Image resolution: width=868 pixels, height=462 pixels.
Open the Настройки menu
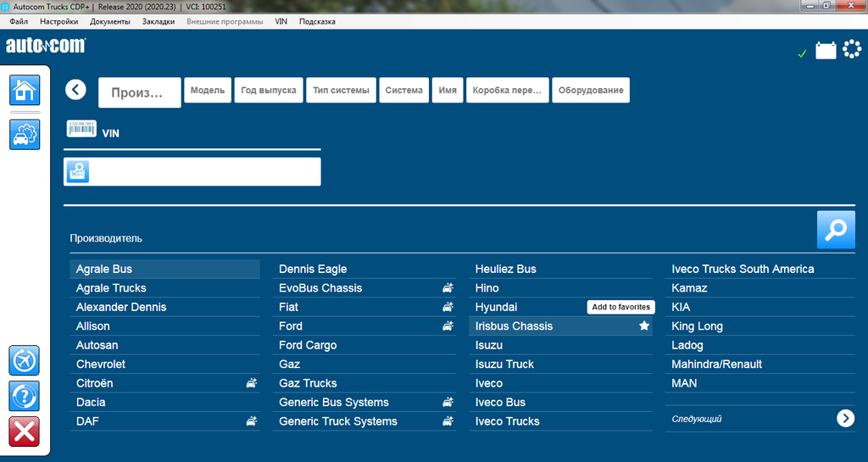click(x=58, y=21)
